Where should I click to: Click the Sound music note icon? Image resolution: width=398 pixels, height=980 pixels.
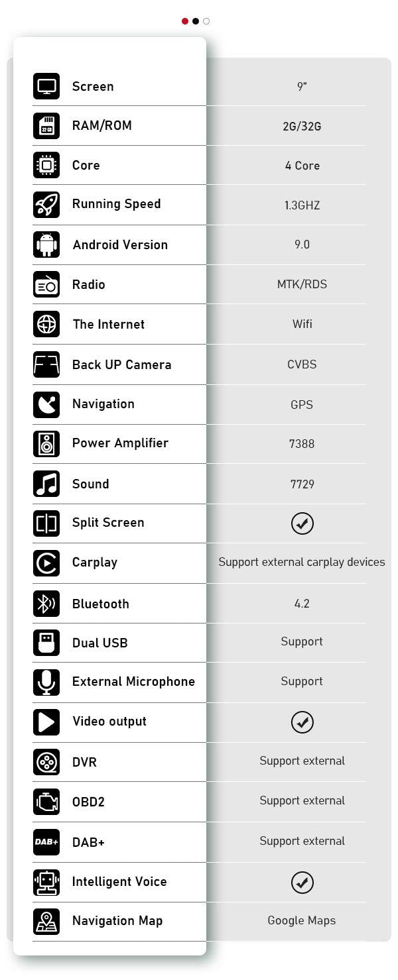coord(46,484)
